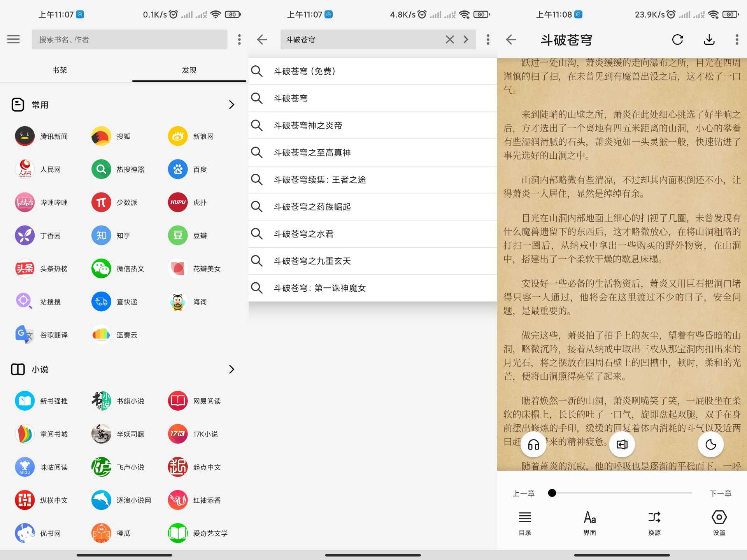The height and width of the screenshot is (560, 747).
Task: Switch to the 书架 tab
Action: [x=60, y=70]
